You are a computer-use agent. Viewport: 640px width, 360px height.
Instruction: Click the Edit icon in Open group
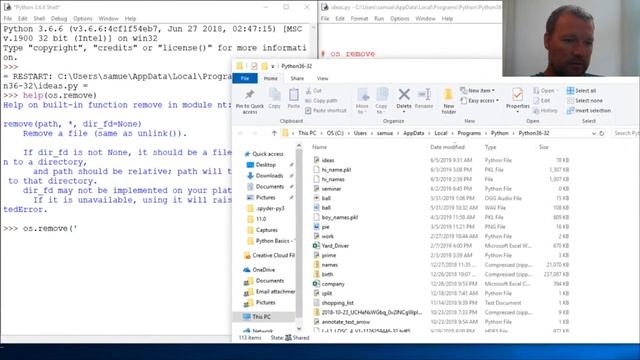pos(536,100)
